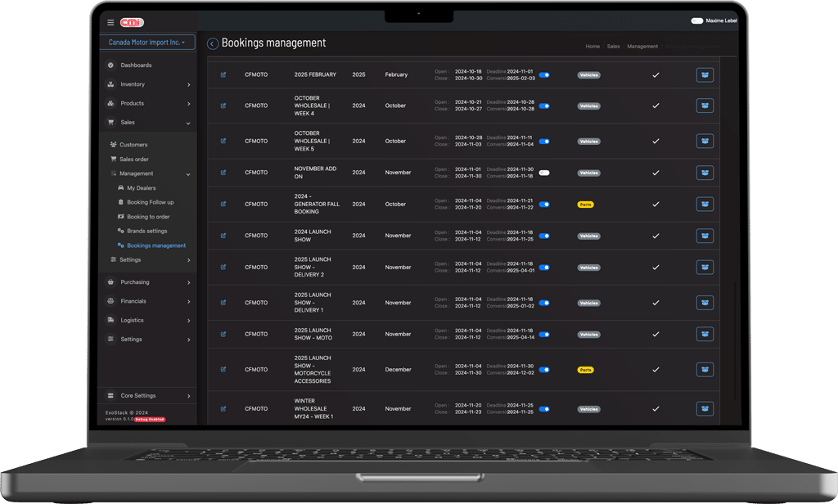Expand Core Settings
This screenshot has width=838, height=504.
tap(148, 395)
